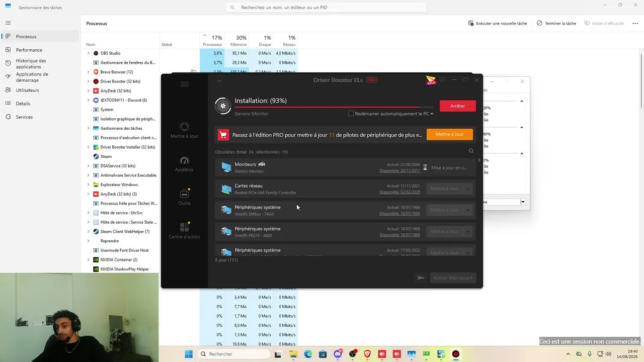Viewport: 644px width, 362px height.
Task: Expand the Discord (6) process group
Action: coord(88,100)
